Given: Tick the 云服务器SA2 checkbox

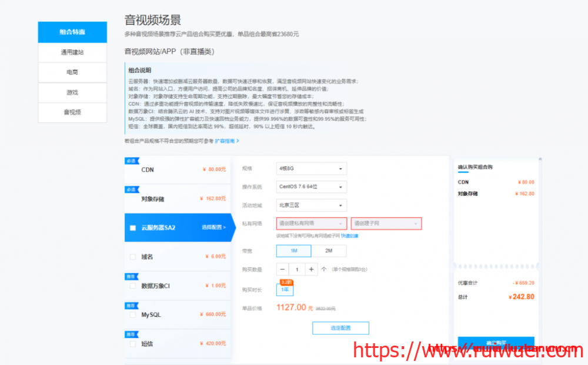Looking at the screenshot, I should pos(133,227).
